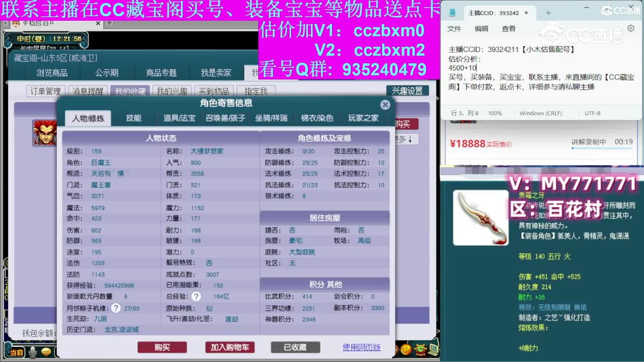Image resolution: width=644 pixels, height=362 pixels.
Task: Click the 当前 channel button at bottom left
Action: [17, 353]
